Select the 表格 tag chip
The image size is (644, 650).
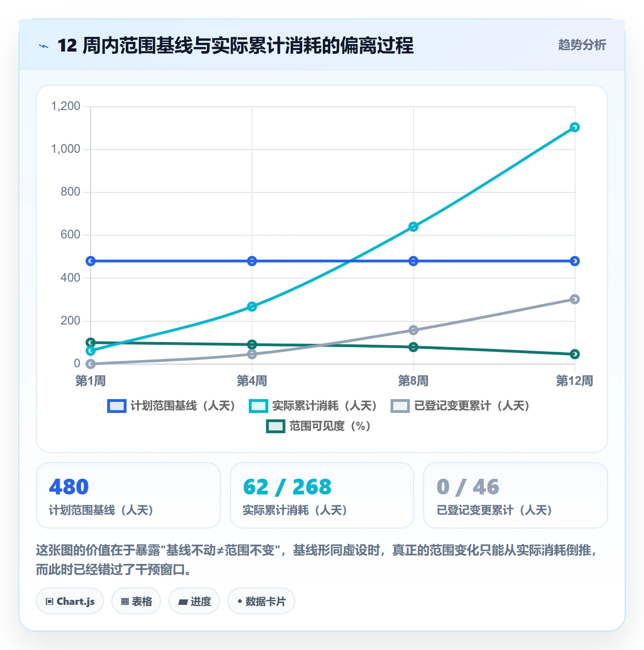tap(136, 601)
